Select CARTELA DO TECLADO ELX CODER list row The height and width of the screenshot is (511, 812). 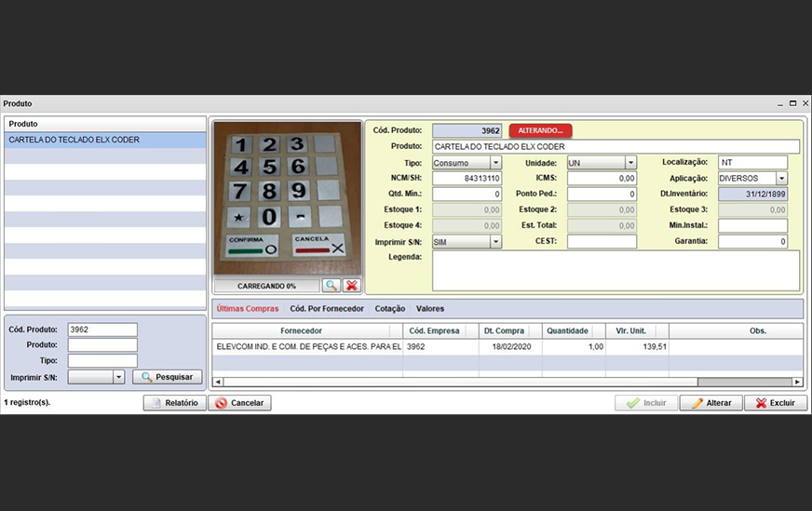pyautogui.click(x=105, y=140)
